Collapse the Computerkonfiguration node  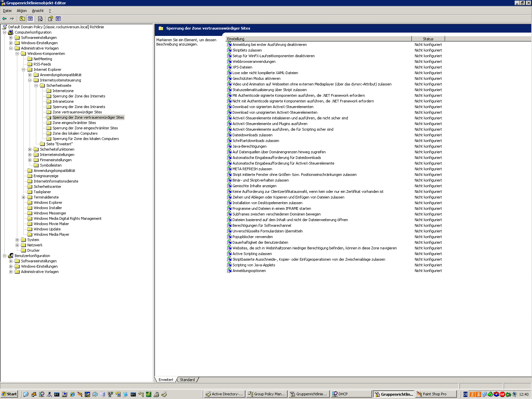[x=4, y=32]
